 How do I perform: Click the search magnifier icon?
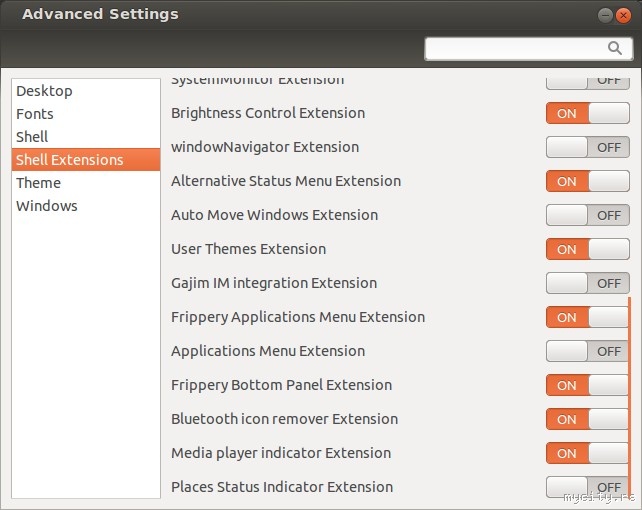pyautogui.click(x=615, y=48)
